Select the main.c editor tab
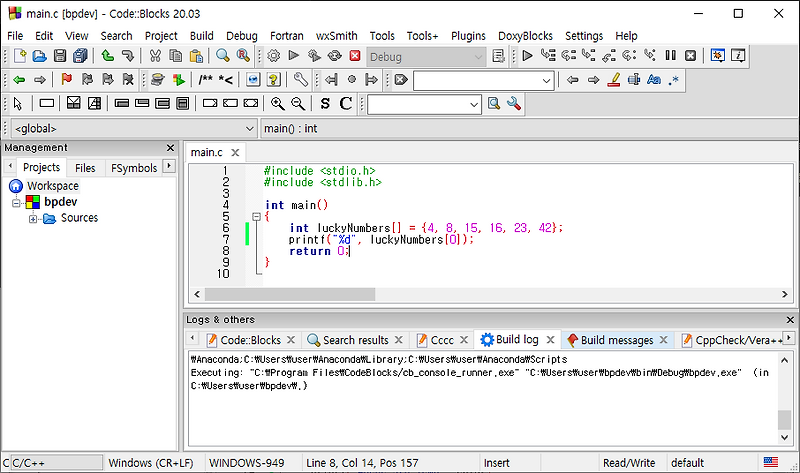This screenshot has width=800, height=473. coord(207,152)
